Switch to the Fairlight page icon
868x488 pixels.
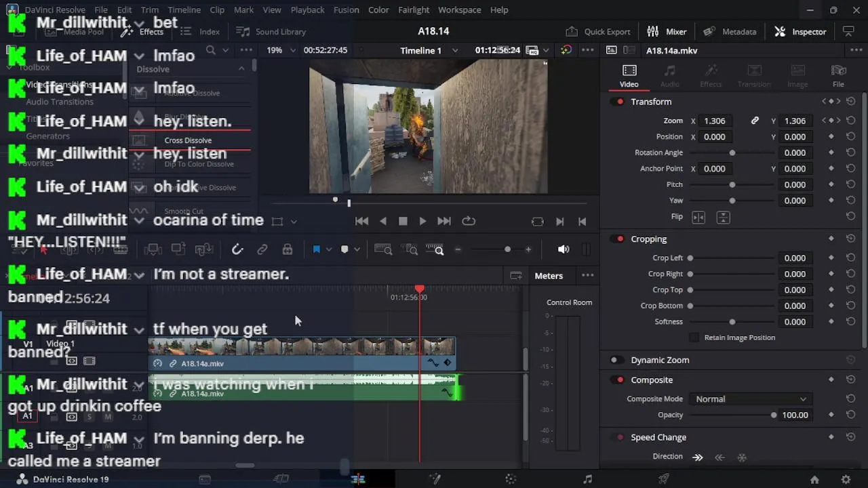point(587,479)
